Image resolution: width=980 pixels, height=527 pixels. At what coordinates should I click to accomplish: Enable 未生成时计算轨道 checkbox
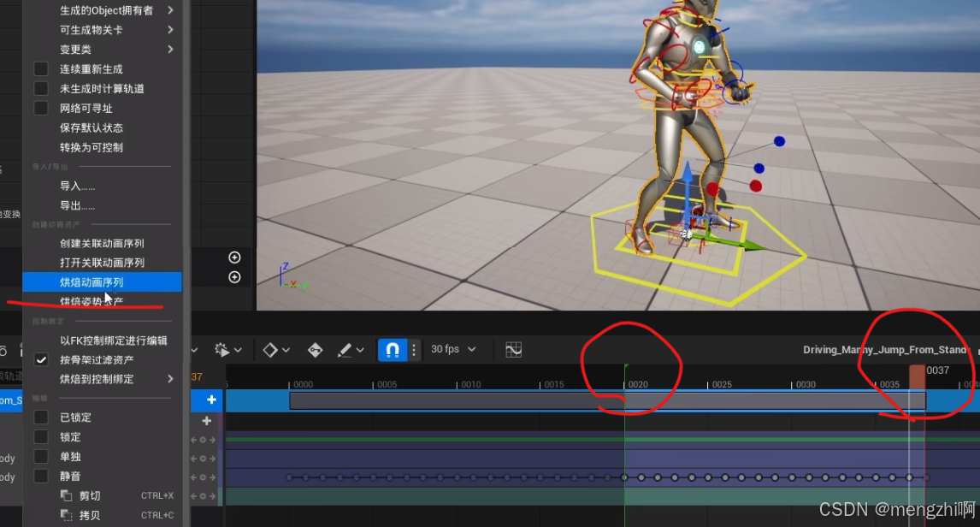41,89
